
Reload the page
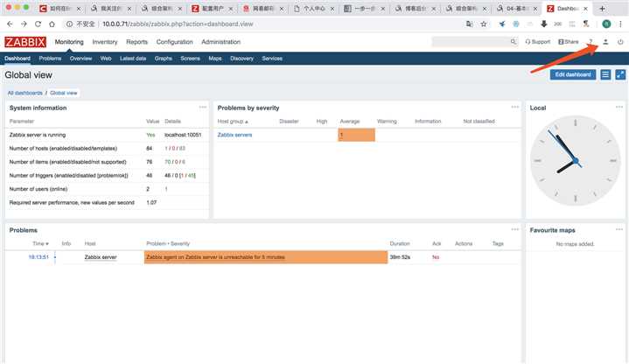pos(38,24)
